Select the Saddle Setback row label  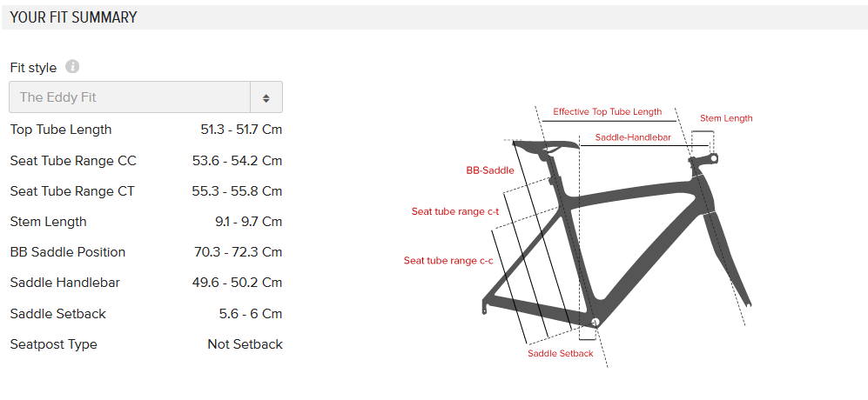(57, 314)
